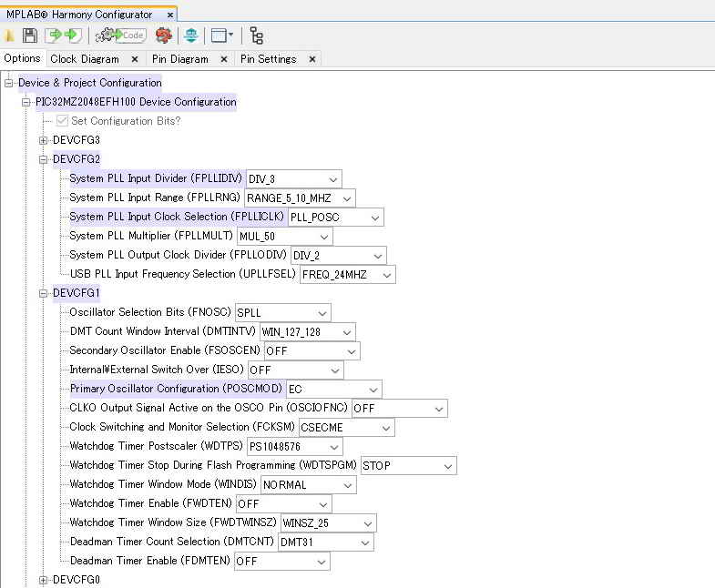Select 'Device & Project Configuration' label

[x=90, y=83]
